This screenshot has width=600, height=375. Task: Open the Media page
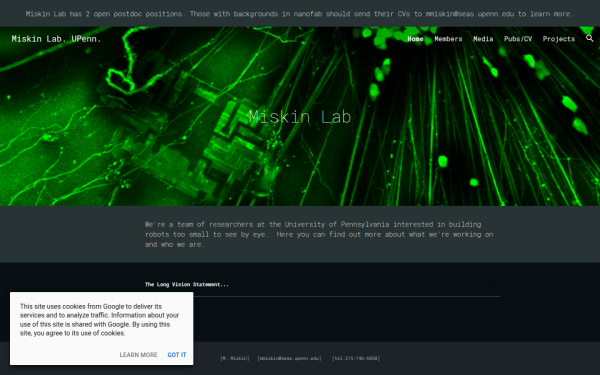(483, 39)
